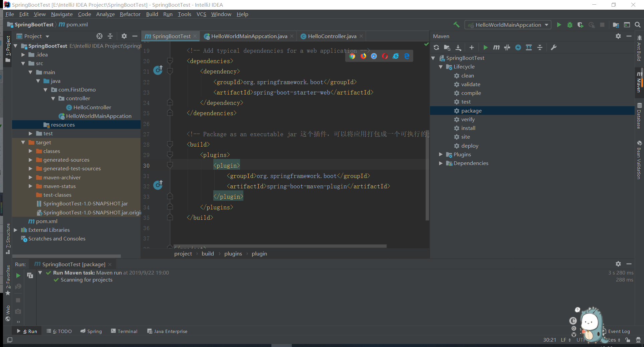
Task: Click the Build project hammer icon
Action: 456,25
